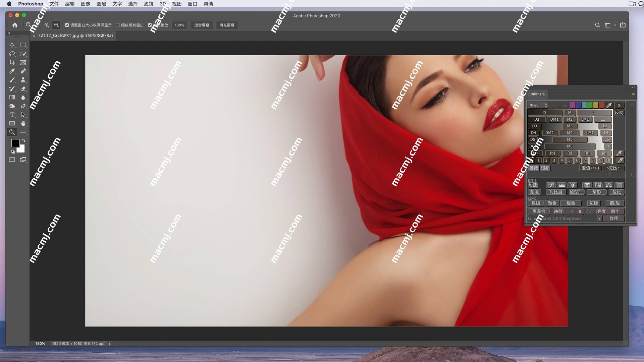Screen dimensions: 644x362
Task: Open the 滤镜 menu
Action: coord(149,4)
